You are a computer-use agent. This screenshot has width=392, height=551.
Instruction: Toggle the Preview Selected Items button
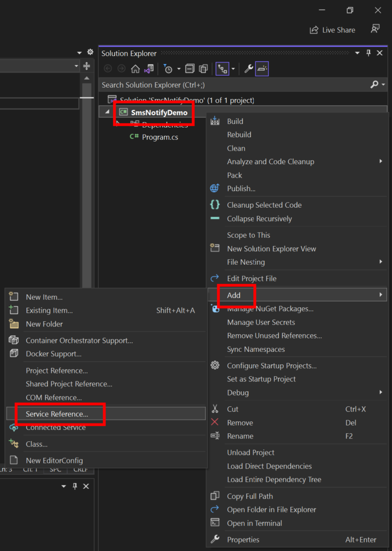[262, 69]
